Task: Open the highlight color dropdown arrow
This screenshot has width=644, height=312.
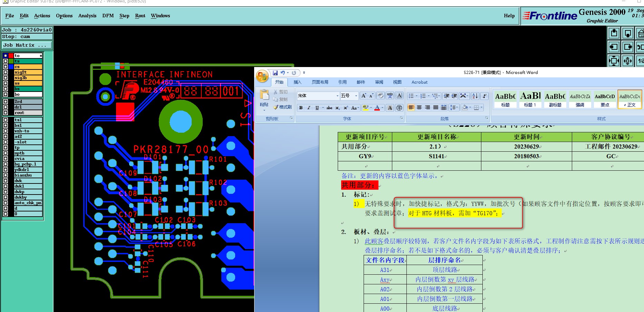Action: (x=371, y=108)
